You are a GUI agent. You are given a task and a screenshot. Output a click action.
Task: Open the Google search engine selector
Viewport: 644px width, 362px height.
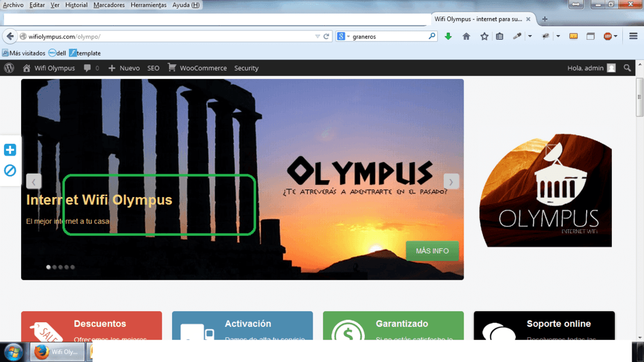pyautogui.click(x=343, y=36)
